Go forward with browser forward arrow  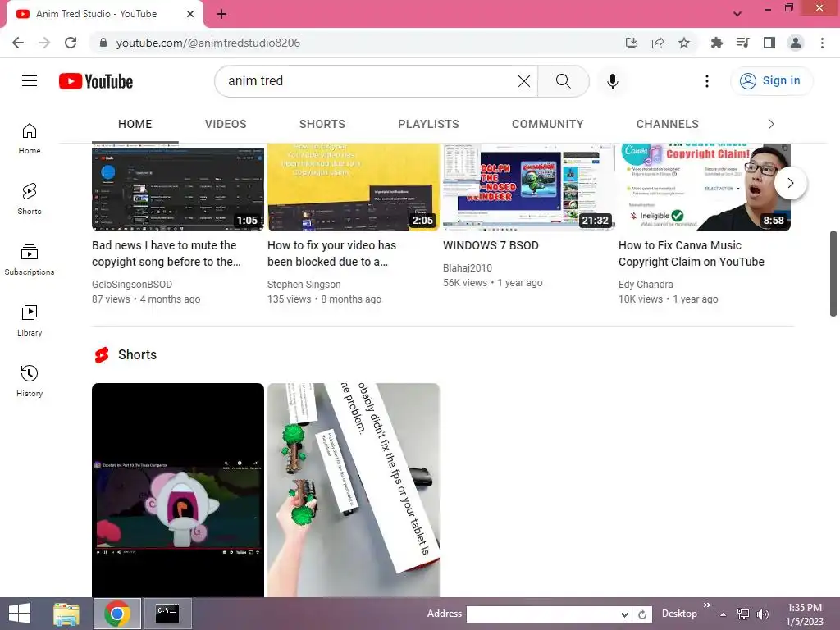pyautogui.click(x=44, y=43)
